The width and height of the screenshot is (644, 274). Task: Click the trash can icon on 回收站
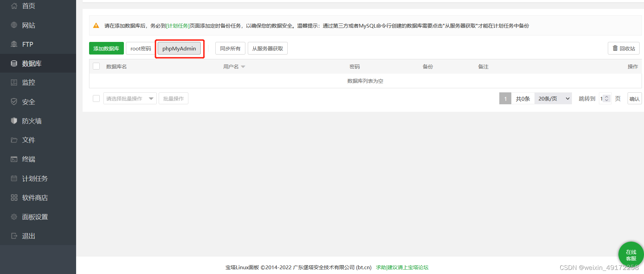[x=615, y=48]
